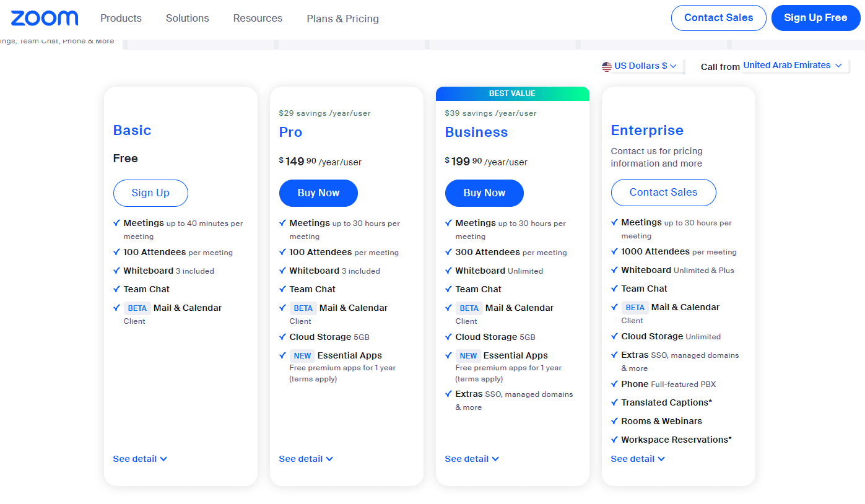Open the Solutions menu
This screenshot has width=865, height=504.
tap(188, 18)
